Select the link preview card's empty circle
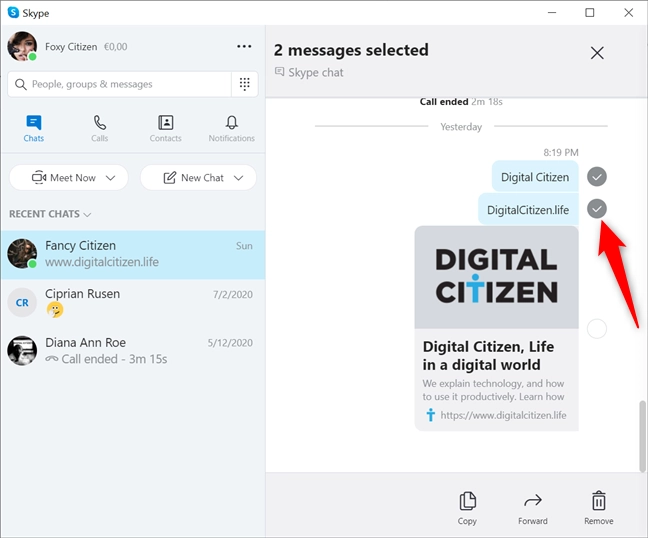 [x=597, y=329]
